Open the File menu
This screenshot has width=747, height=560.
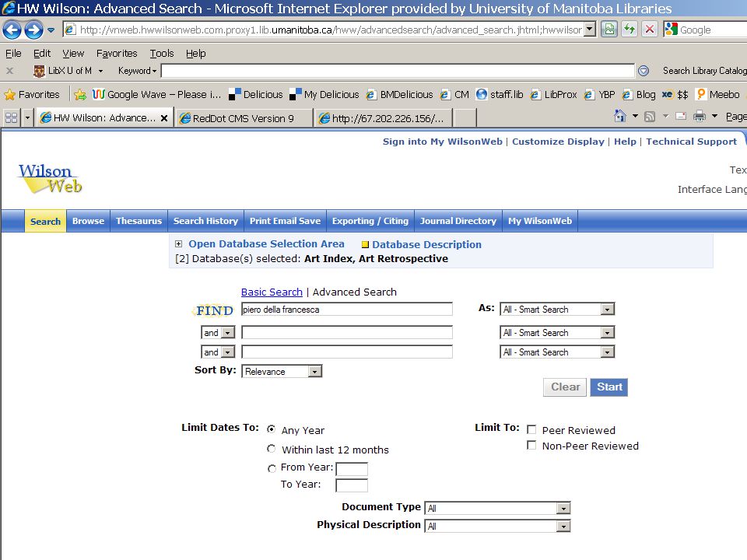(13, 54)
